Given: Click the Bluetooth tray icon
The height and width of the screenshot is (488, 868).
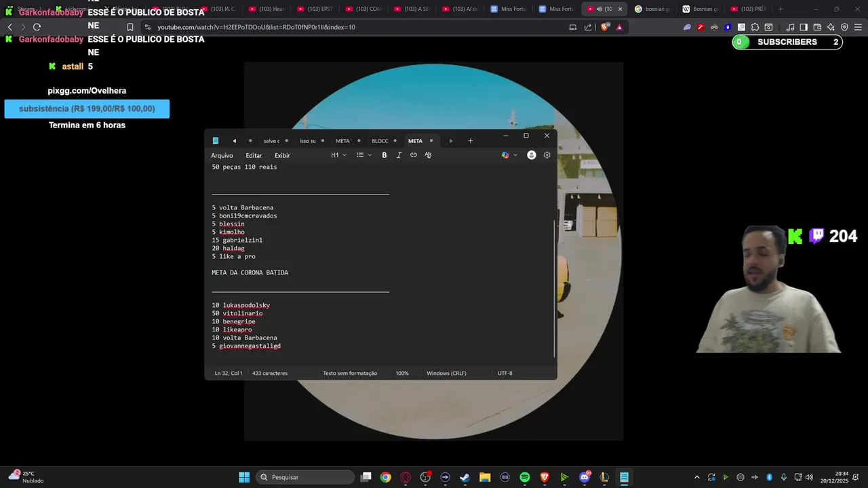Looking at the screenshot, I should coord(770,477).
